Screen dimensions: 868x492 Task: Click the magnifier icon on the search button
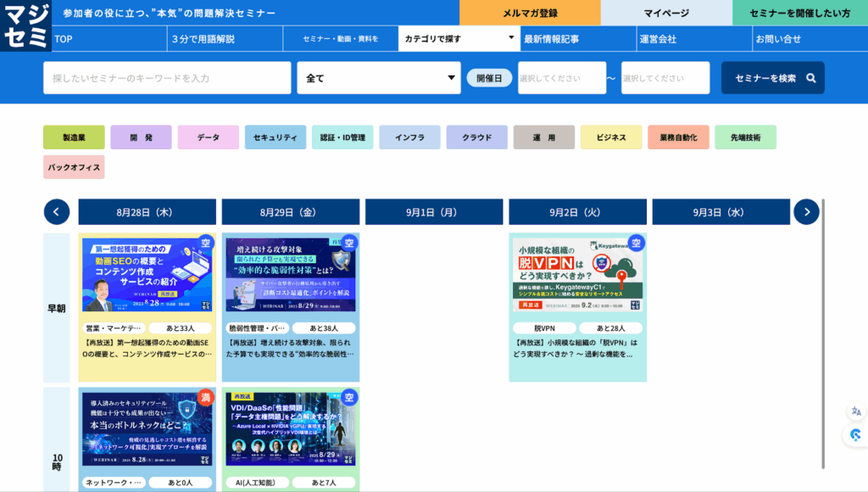[x=811, y=78]
